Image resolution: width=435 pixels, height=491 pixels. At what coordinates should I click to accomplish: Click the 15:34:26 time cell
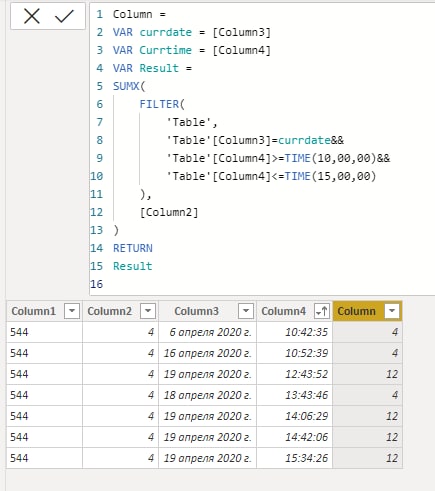(295, 458)
